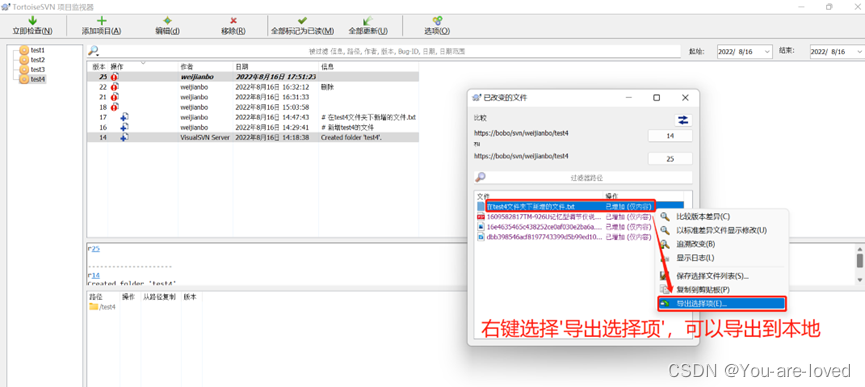Select revision 22 row in the log list

253,87
